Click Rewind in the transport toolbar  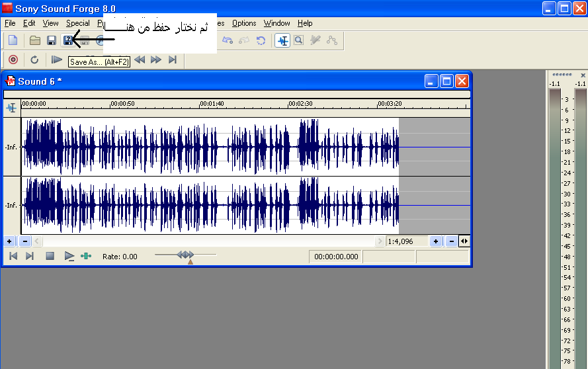point(140,60)
